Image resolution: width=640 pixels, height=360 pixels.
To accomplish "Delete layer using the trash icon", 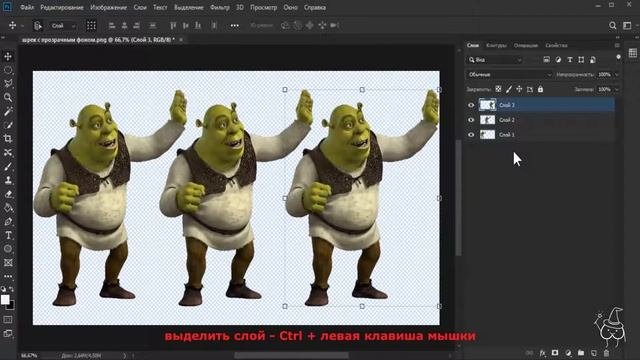I will tap(606, 353).
